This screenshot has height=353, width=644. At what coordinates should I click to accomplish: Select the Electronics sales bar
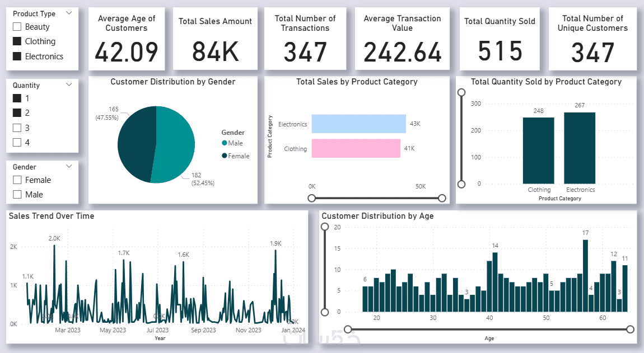pyautogui.click(x=358, y=124)
